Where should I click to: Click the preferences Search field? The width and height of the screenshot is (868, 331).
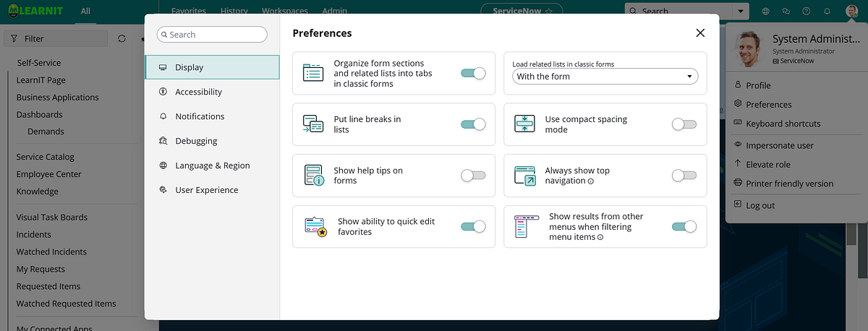point(212,35)
